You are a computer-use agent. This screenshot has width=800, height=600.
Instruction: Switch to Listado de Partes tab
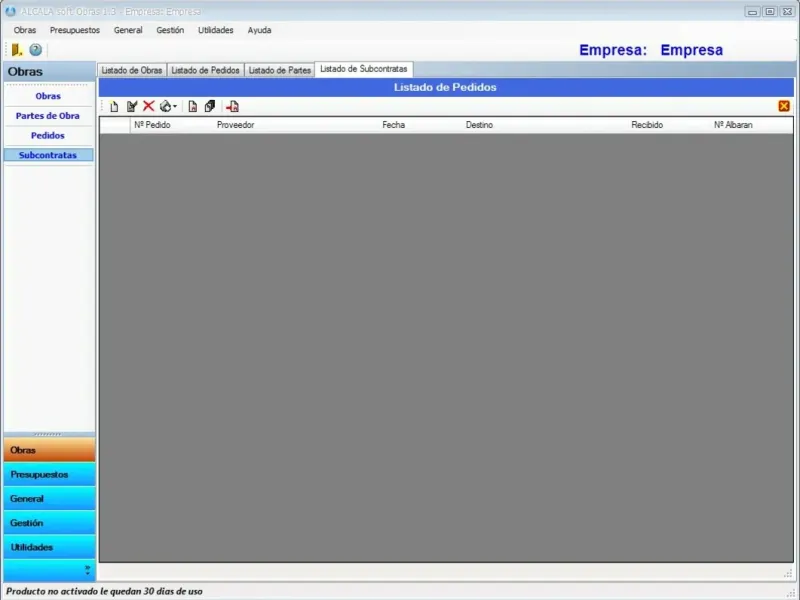[x=280, y=70]
